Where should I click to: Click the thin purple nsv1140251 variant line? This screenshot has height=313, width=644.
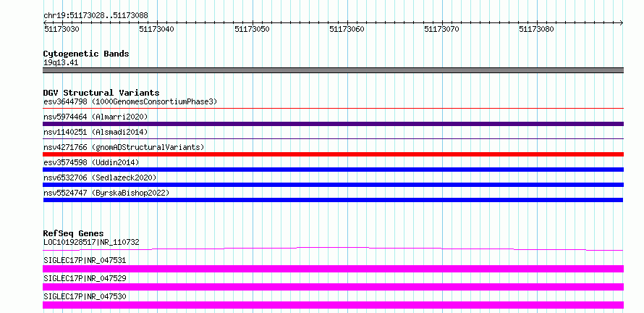(x=333, y=139)
